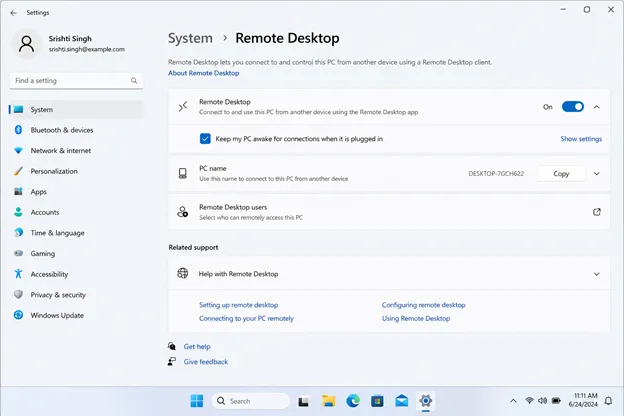Collapse Help with Remote Desktop chevron

click(597, 274)
